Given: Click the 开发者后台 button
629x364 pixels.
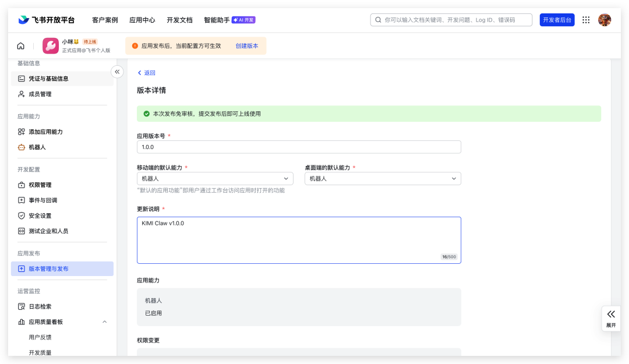Looking at the screenshot, I should point(557,20).
